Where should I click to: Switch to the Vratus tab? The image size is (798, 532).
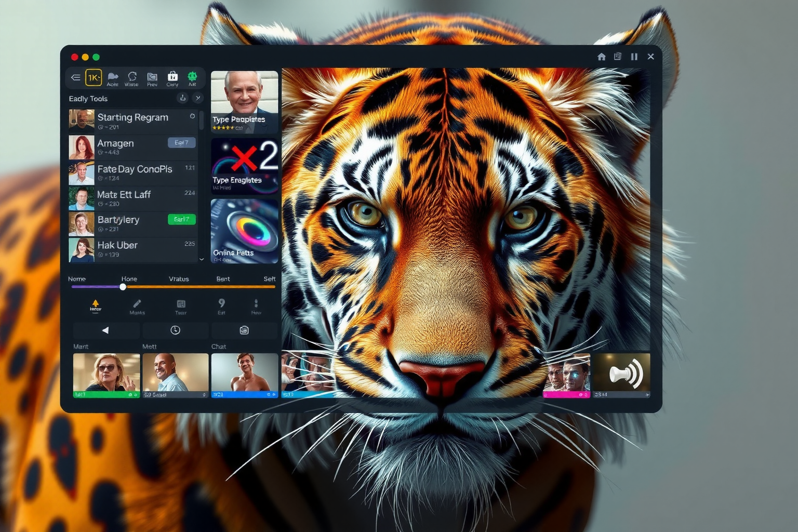[179, 279]
